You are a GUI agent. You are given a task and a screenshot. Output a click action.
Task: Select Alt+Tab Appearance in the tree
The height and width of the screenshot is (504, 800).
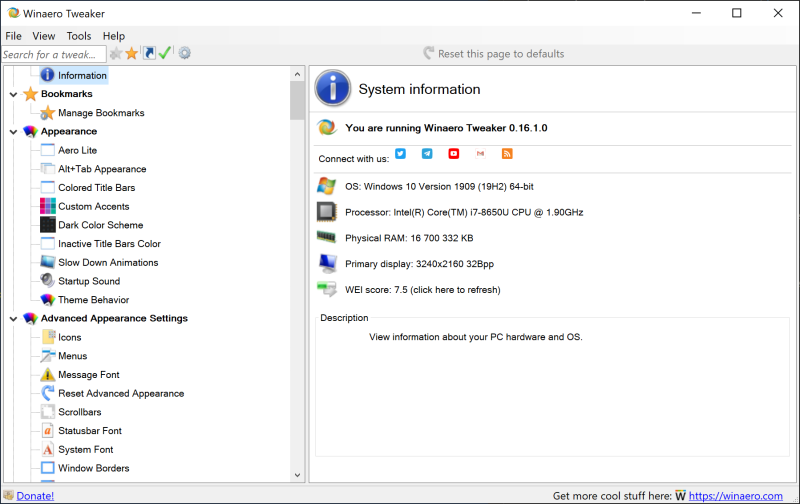pyautogui.click(x=102, y=169)
